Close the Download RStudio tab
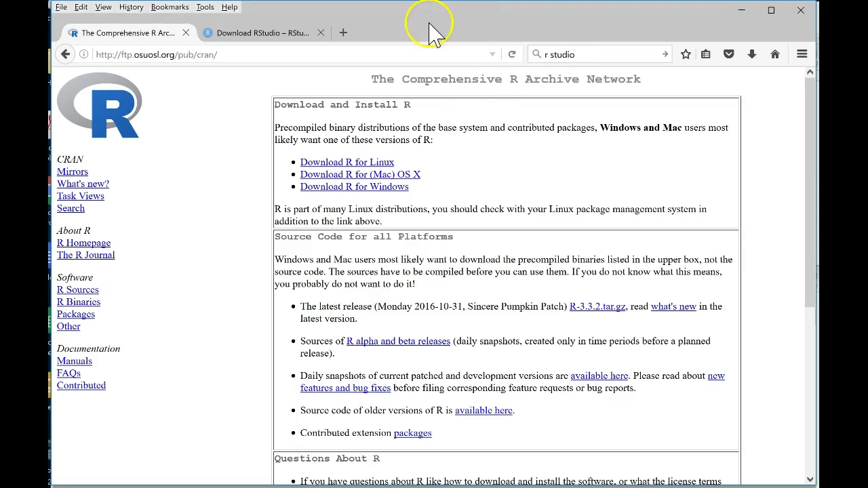This screenshot has width=868, height=488. (x=321, y=33)
